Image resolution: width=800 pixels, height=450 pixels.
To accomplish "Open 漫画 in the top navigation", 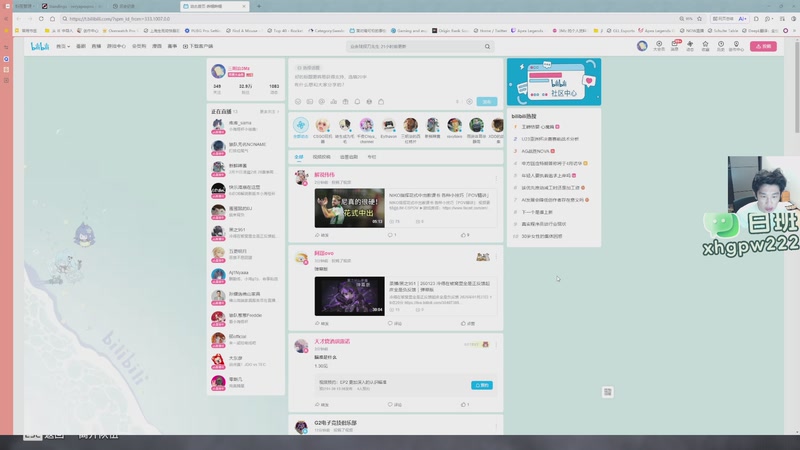I will coord(157,46).
